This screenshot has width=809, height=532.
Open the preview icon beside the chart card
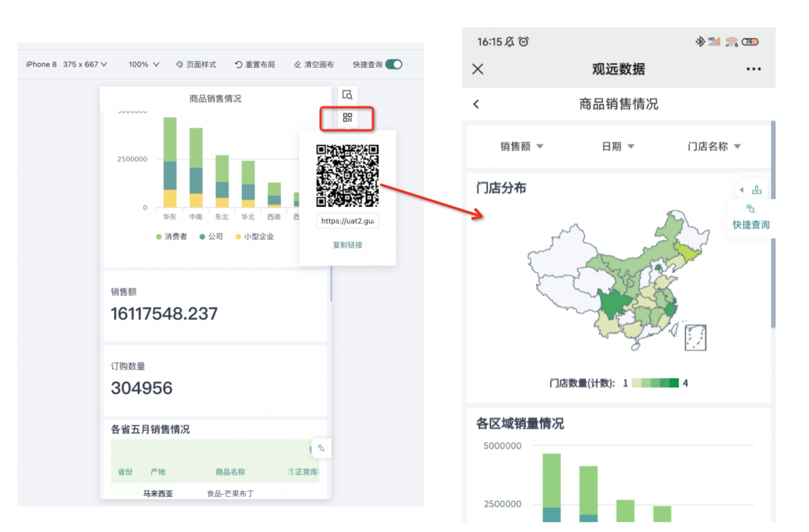coord(347,96)
